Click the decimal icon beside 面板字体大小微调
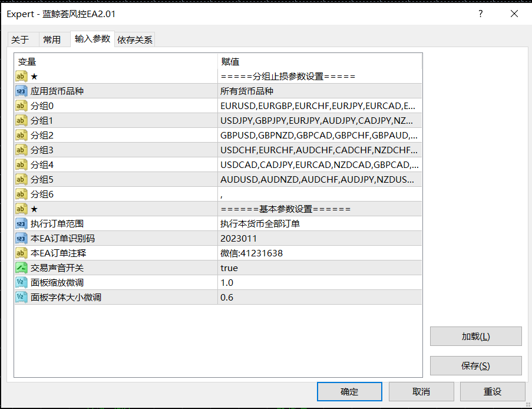This screenshot has height=409, width=532. coord(22,297)
